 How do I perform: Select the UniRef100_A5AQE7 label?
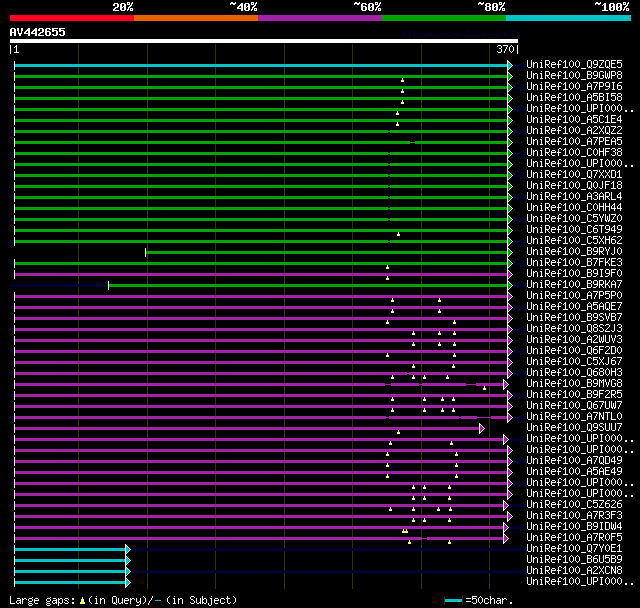574,307
